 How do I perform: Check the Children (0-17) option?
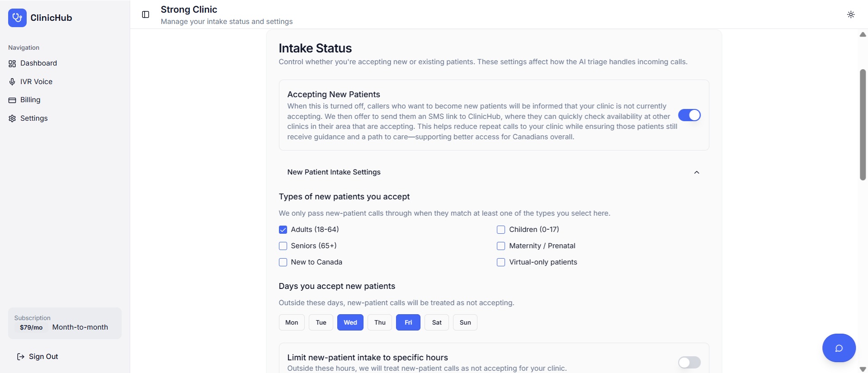[501, 230]
